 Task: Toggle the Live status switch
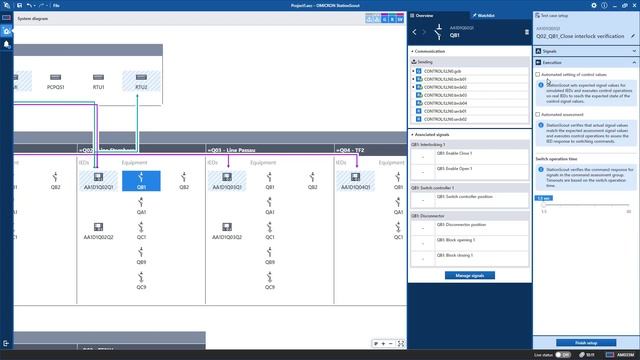coord(562,355)
